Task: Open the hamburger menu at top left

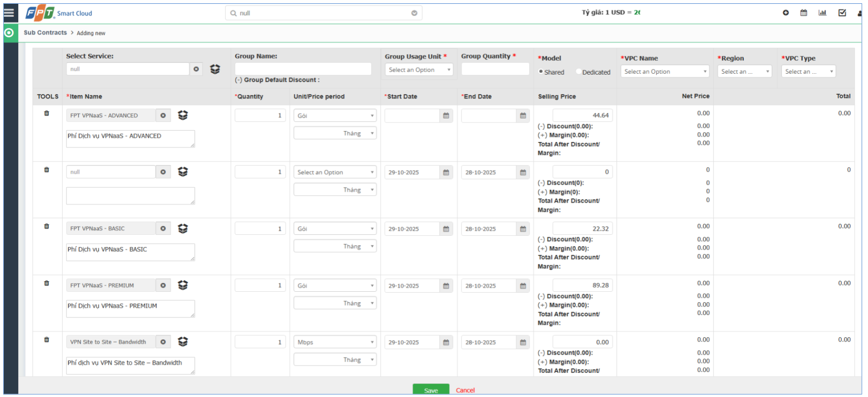Action: pyautogui.click(x=9, y=13)
